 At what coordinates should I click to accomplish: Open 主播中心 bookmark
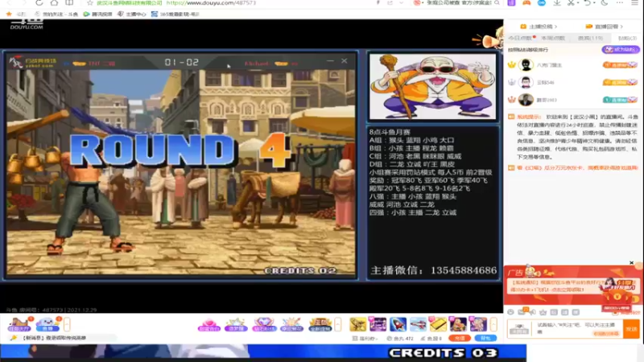pyautogui.click(x=132, y=14)
